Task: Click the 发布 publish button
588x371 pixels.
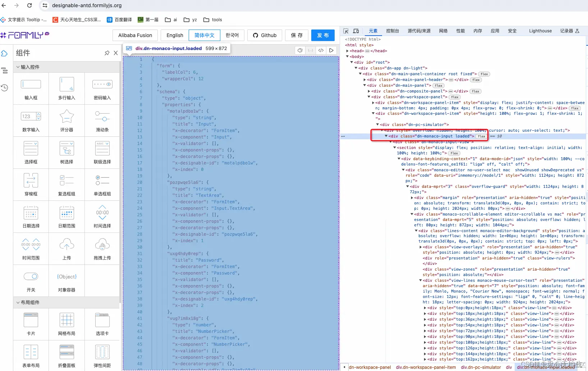Action: click(x=323, y=35)
